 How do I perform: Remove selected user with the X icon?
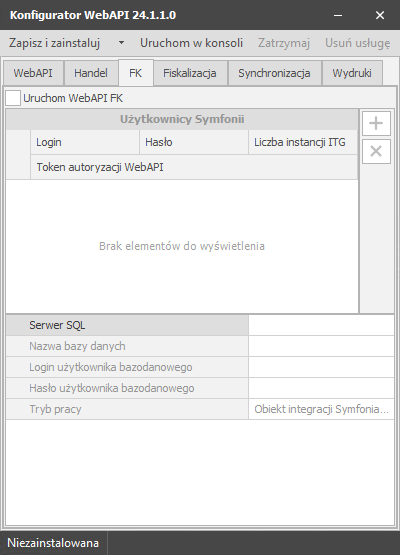point(376,151)
